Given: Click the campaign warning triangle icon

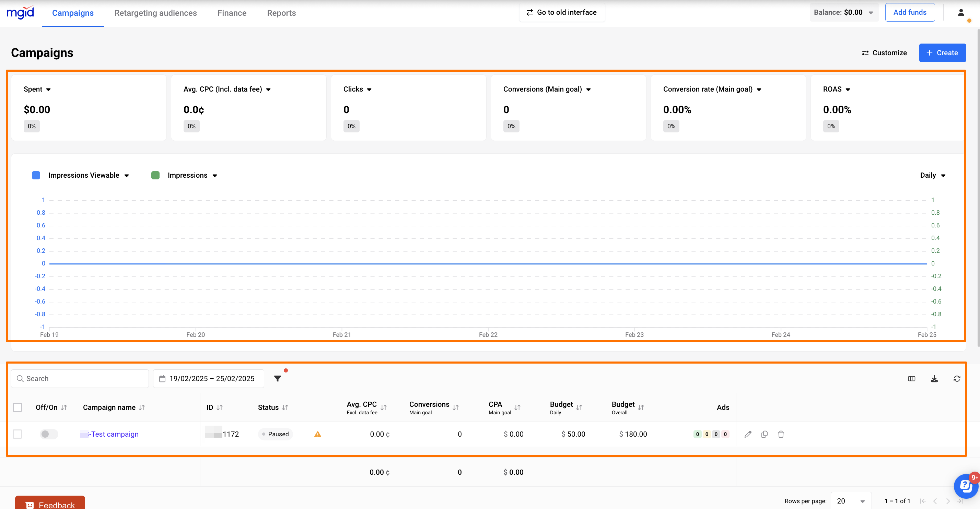Looking at the screenshot, I should pos(318,434).
